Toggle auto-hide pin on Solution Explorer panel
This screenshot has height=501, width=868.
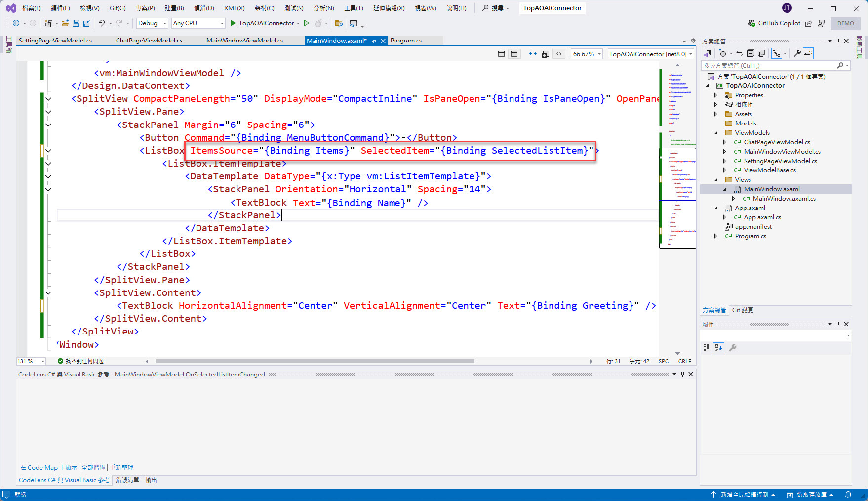click(838, 41)
